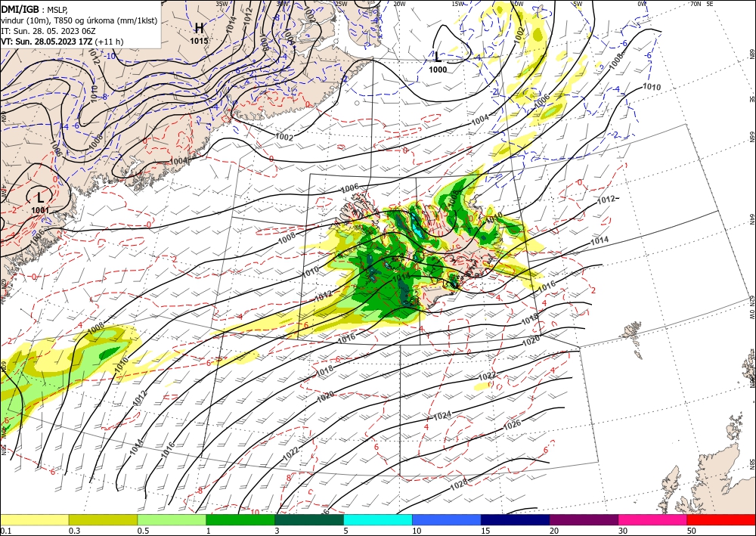
Task: Click the legend scale value 30
Action: click(624, 531)
